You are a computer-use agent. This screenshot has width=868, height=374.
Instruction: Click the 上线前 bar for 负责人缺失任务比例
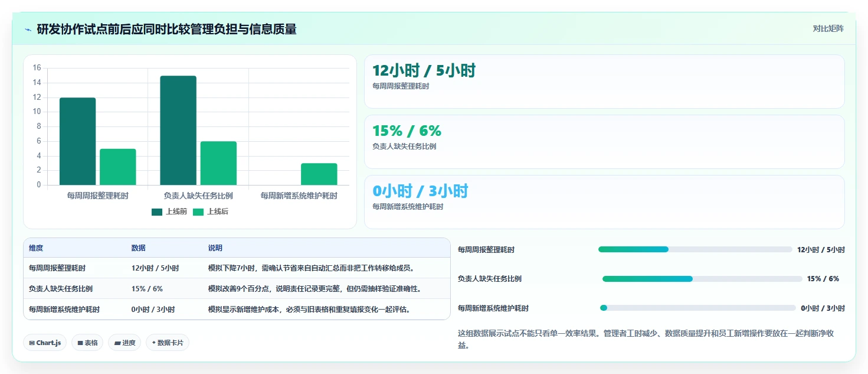tap(178, 130)
